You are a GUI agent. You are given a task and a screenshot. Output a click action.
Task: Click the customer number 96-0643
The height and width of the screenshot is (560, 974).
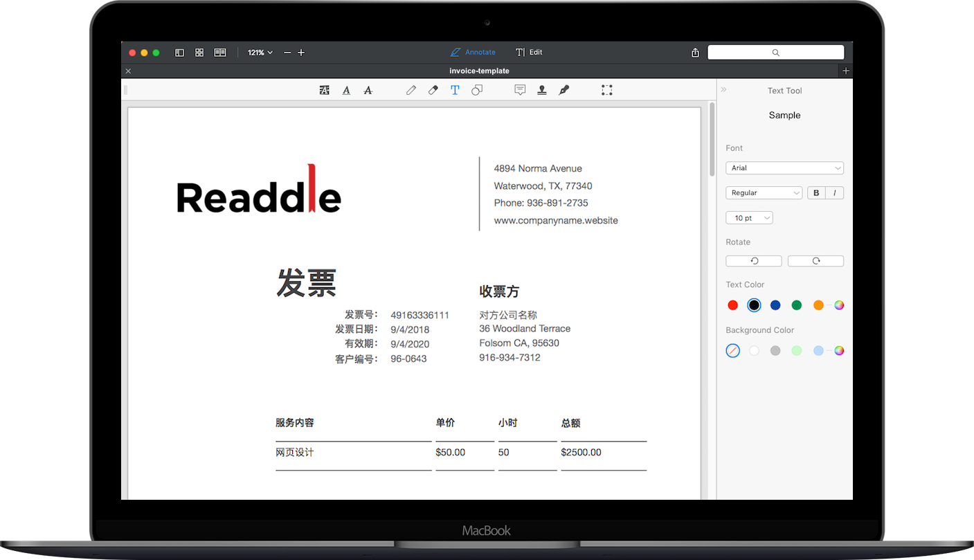[x=408, y=359]
